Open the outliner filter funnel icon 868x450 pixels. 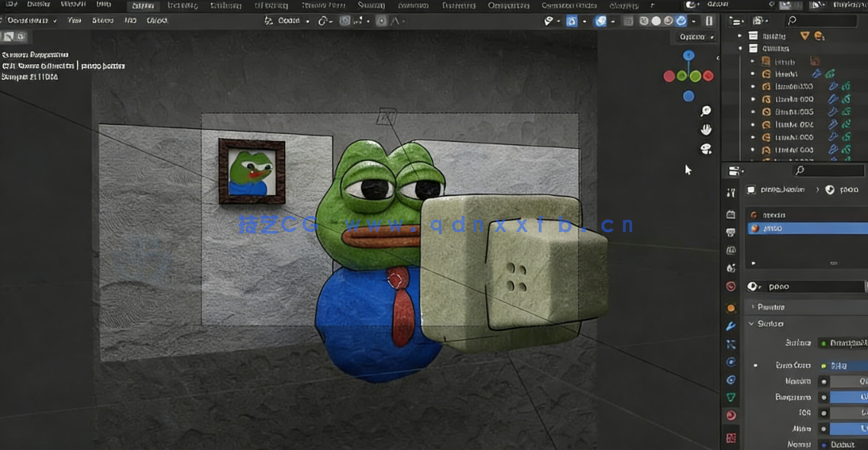(x=805, y=36)
